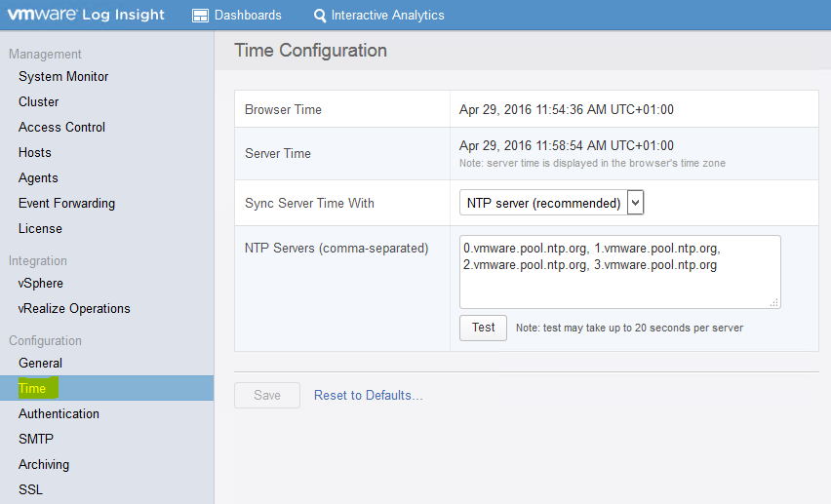Viewport: 831px width, 504px height.
Task: Click the 'Sync Server Time With' label
Action: [309, 203]
